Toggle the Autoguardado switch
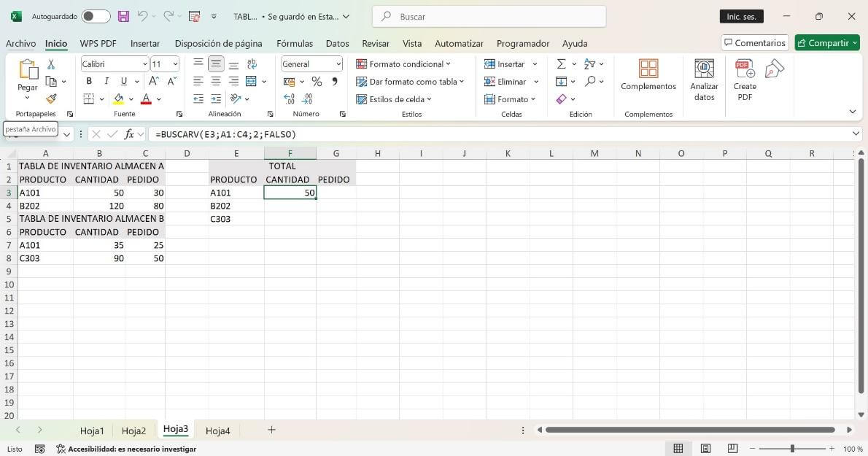 [x=96, y=17]
